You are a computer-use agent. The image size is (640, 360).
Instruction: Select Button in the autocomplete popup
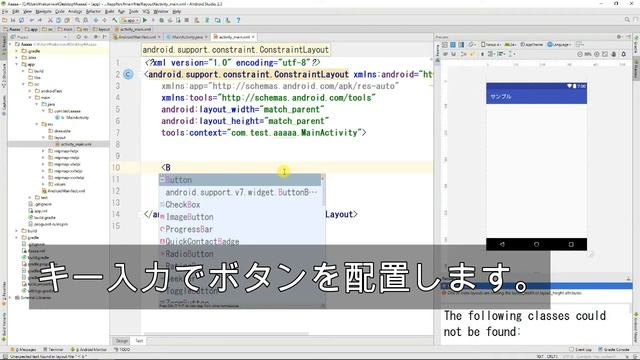coord(240,180)
